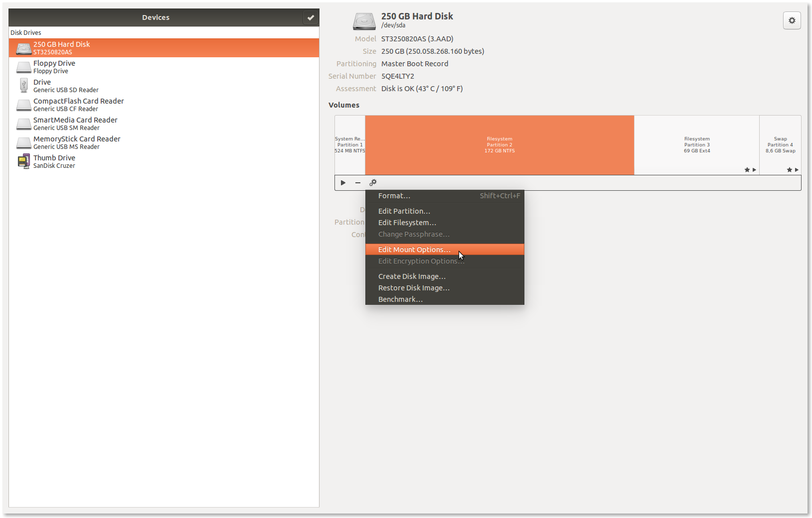Click the mount partition play button

point(343,183)
